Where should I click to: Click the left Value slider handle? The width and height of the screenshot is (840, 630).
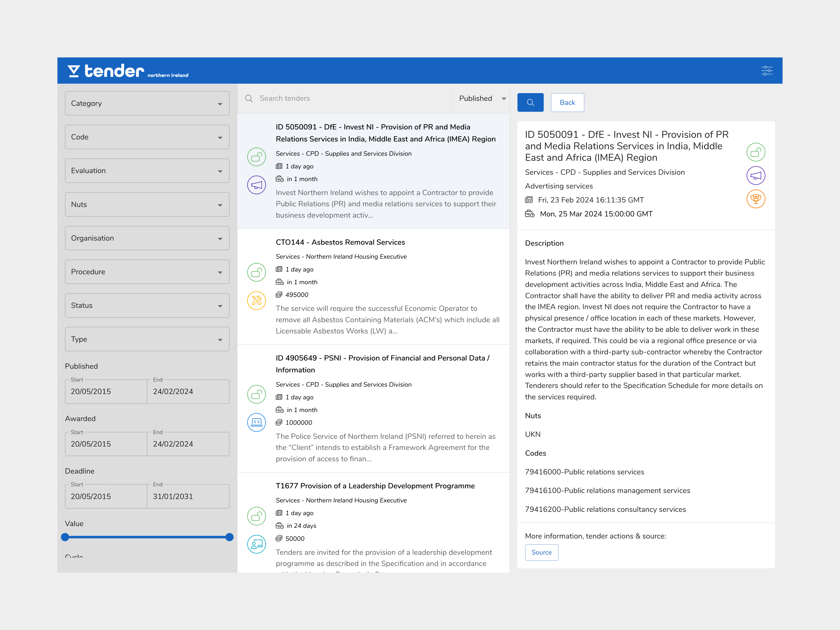click(x=65, y=537)
